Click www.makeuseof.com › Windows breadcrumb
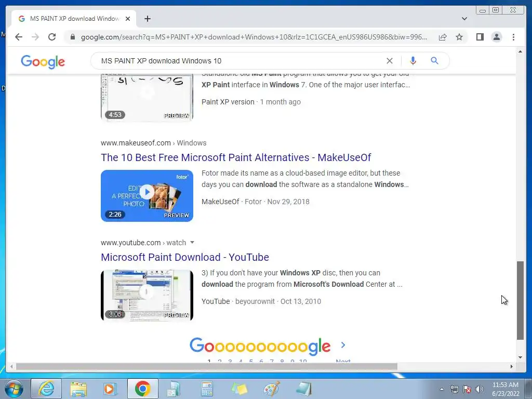This screenshot has height=399, width=532. (x=153, y=143)
